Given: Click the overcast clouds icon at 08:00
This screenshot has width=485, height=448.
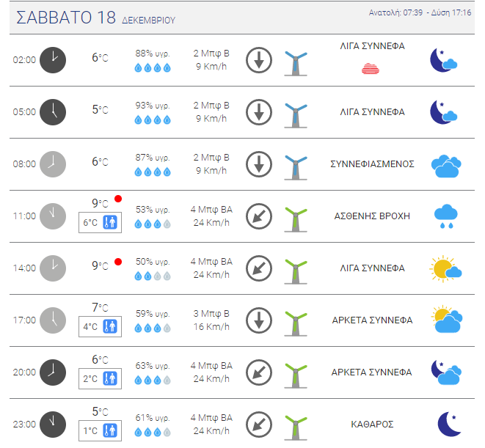Looking at the screenshot, I should click(x=446, y=166).
